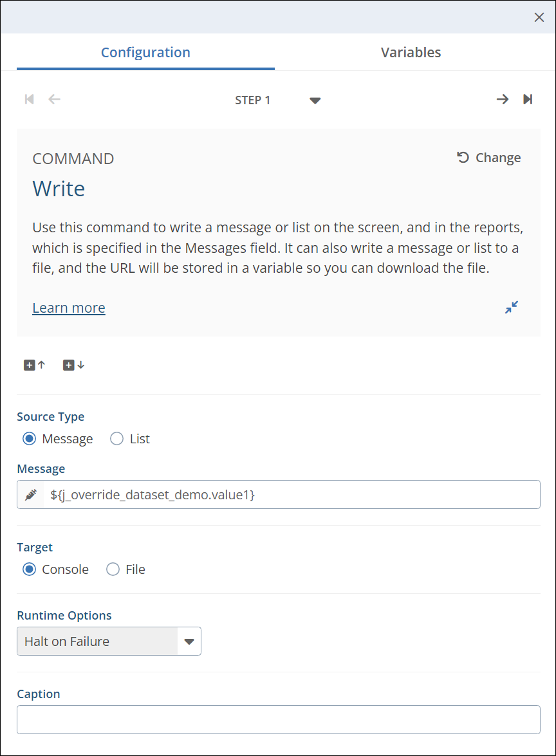Switch to the Variables tab
Image resolution: width=556 pixels, height=756 pixels.
pyautogui.click(x=411, y=53)
